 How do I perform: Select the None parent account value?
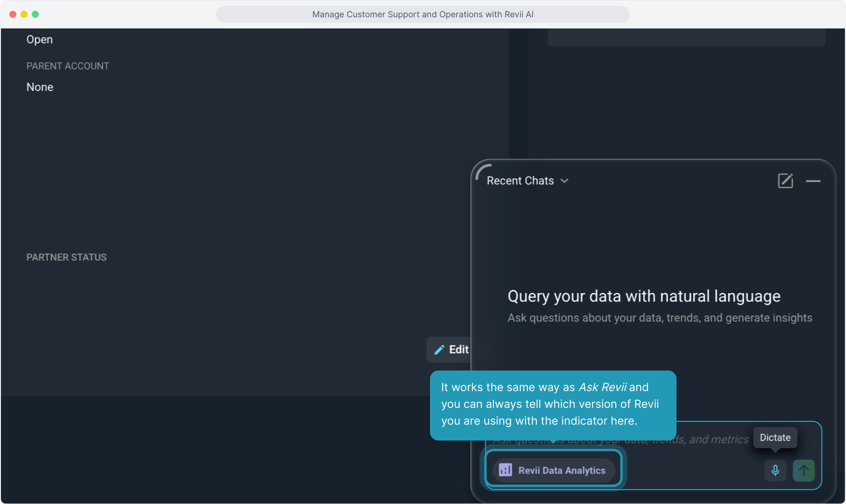(x=40, y=87)
